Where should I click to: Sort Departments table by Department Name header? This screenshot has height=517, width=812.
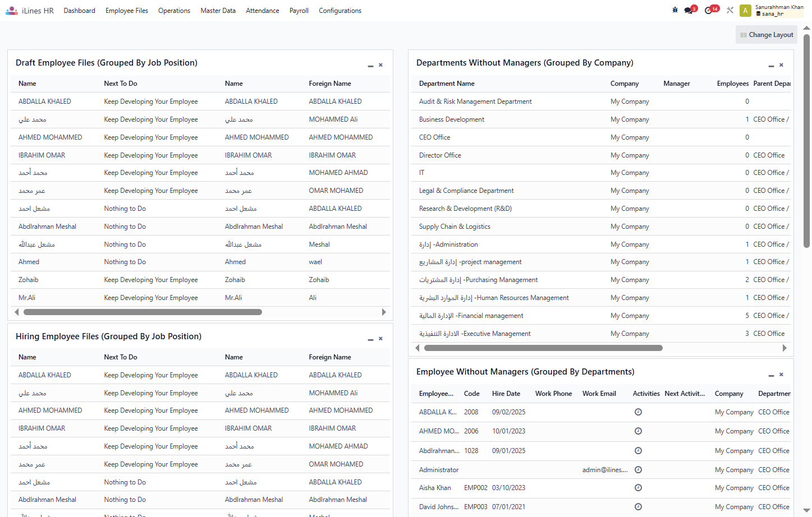pos(447,84)
